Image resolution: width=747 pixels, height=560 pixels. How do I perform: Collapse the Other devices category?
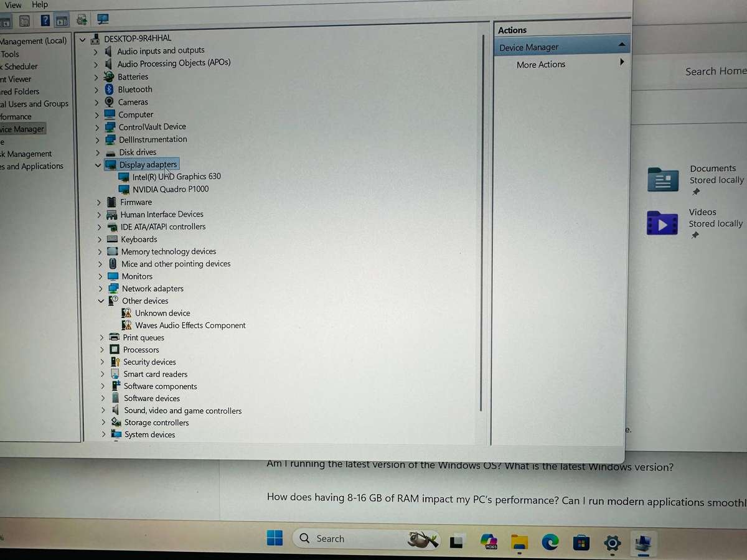tap(101, 301)
